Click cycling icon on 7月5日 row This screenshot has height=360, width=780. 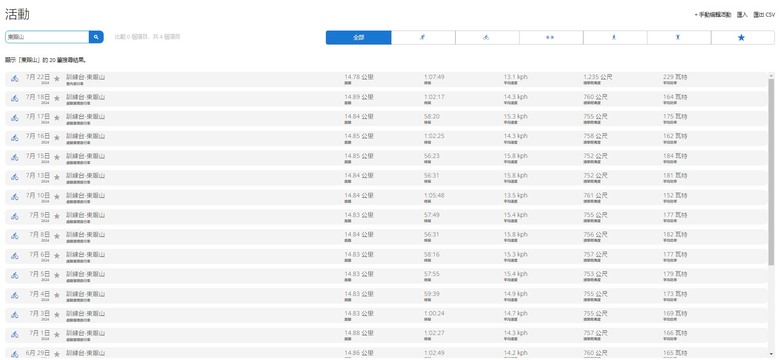coord(15,275)
